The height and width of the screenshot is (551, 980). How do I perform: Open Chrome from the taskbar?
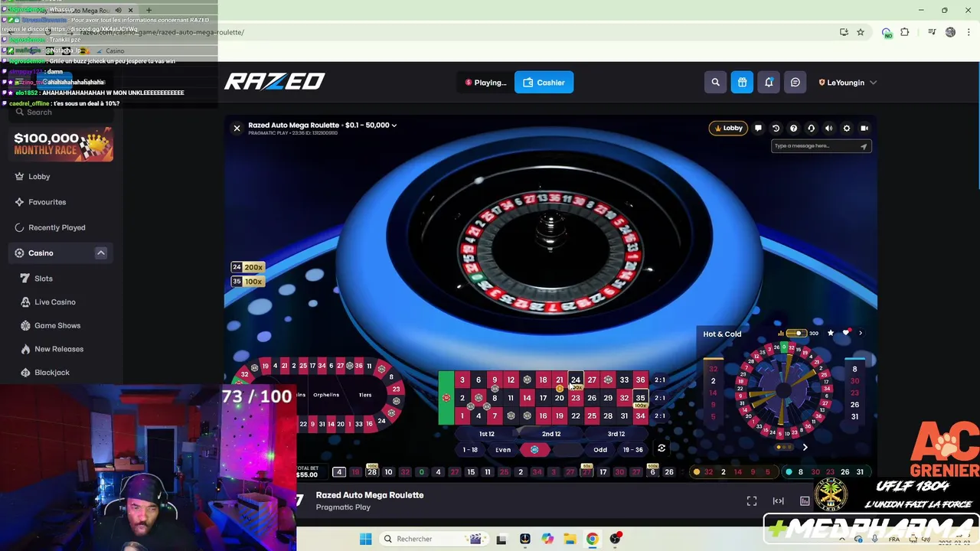point(592,539)
